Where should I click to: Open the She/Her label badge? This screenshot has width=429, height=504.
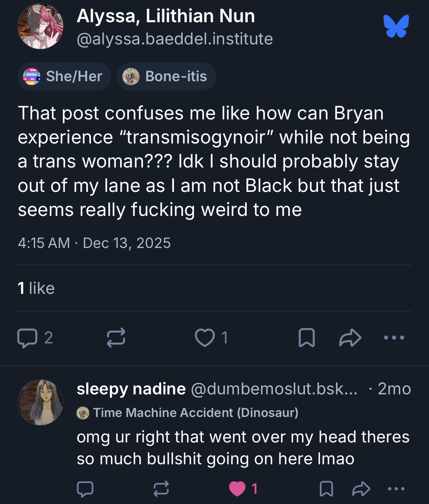point(64,76)
